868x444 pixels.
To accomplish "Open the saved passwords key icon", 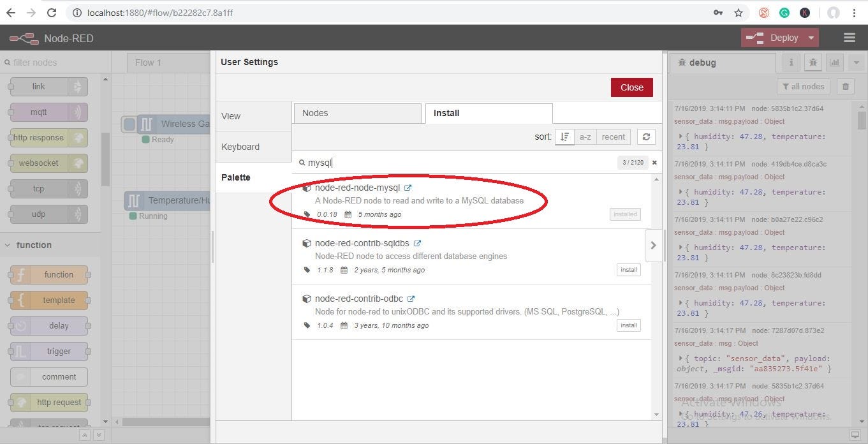I will 718,13.
